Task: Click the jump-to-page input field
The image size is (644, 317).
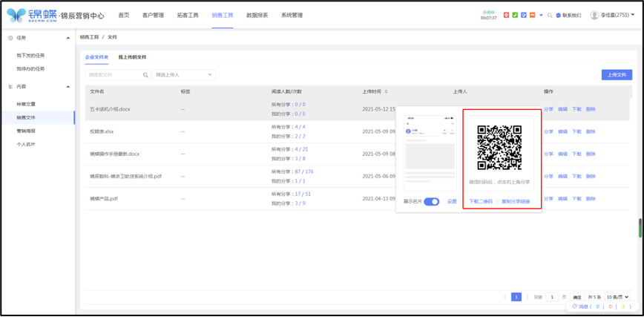Action: click(x=552, y=297)
